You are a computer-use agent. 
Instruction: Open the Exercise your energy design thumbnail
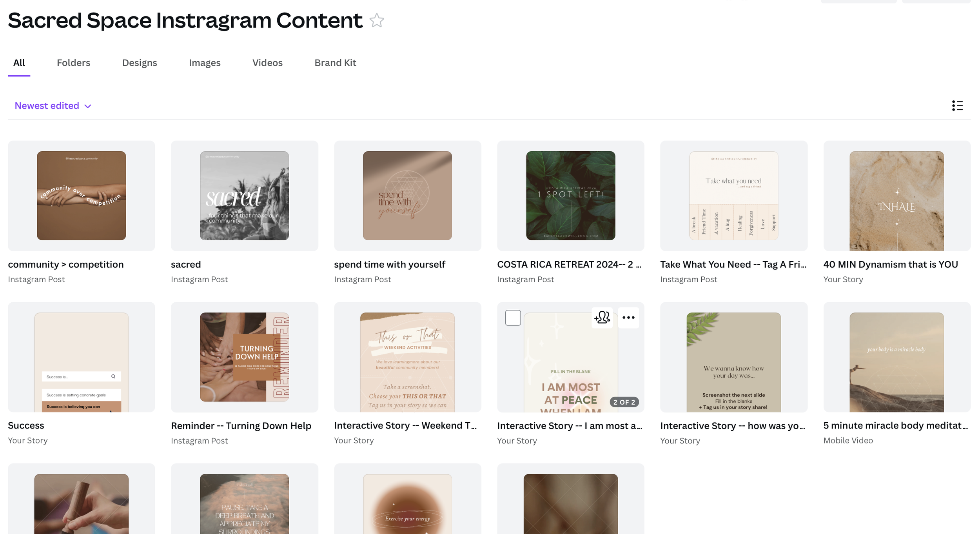click(407, 504)
